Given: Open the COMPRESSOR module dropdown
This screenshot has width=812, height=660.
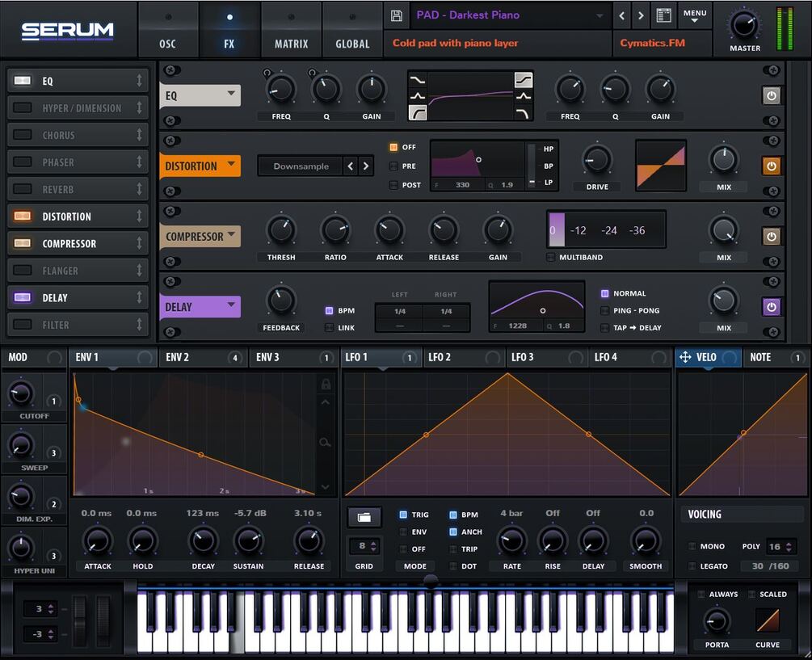Looking at the screenshot, I should (x=231, y=234).
